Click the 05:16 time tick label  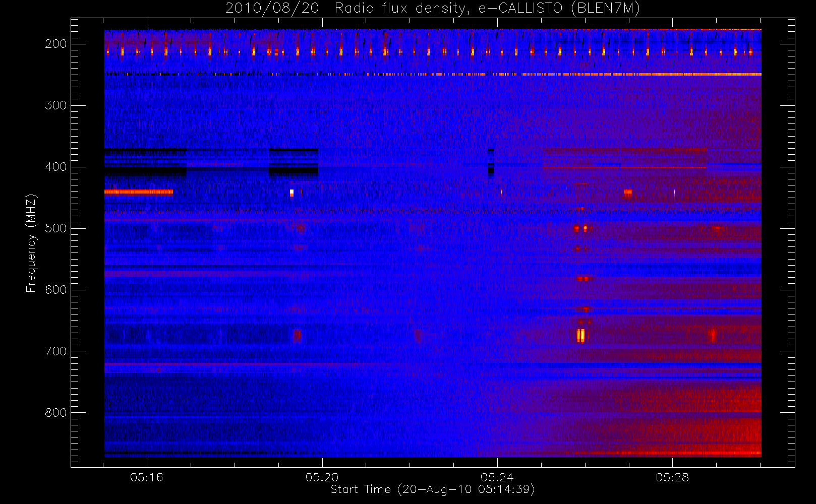(x=147, y=477)
